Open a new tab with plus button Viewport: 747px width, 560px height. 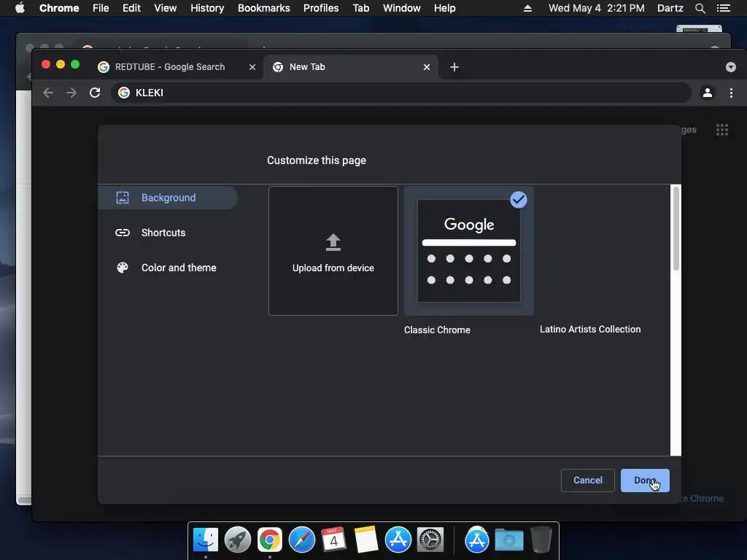coord(454,67)
